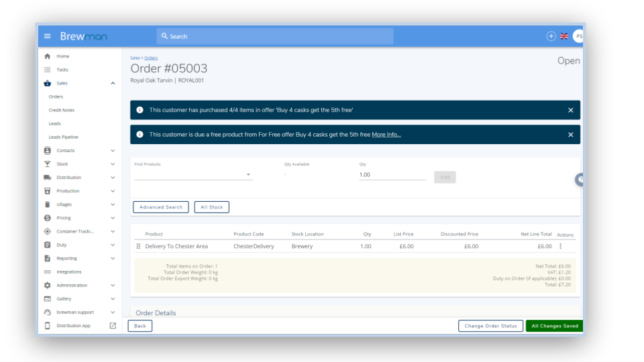Screen dimensions: 644x362
Task: Click the Back button
Action: (x=140, y=326)
